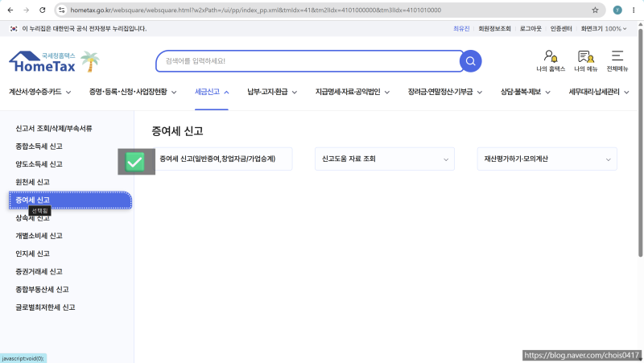Expand 상담·불복·제보 menu

(525, 92)
